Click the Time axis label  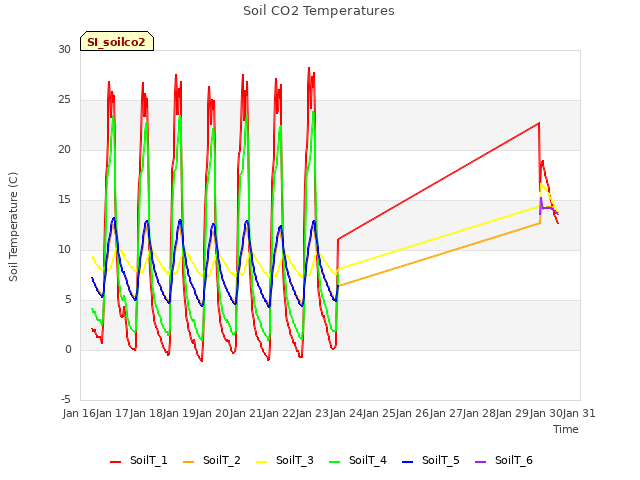(566, 429)
